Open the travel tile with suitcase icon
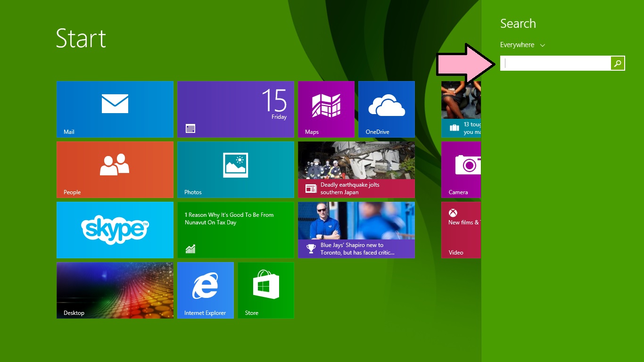Image resolution: width=644 pixels, height=362 pixels. click(x=461, y=109)
